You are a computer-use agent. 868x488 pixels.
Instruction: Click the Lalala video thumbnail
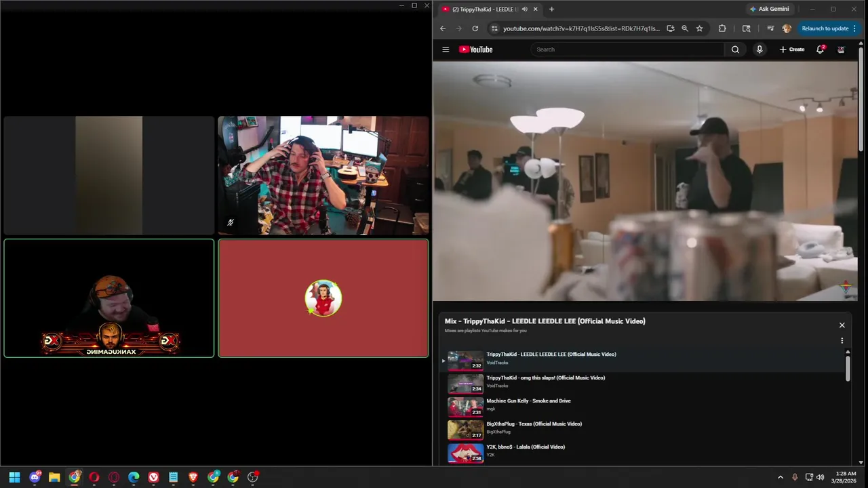pyautogui.click(x=465, y=453)
